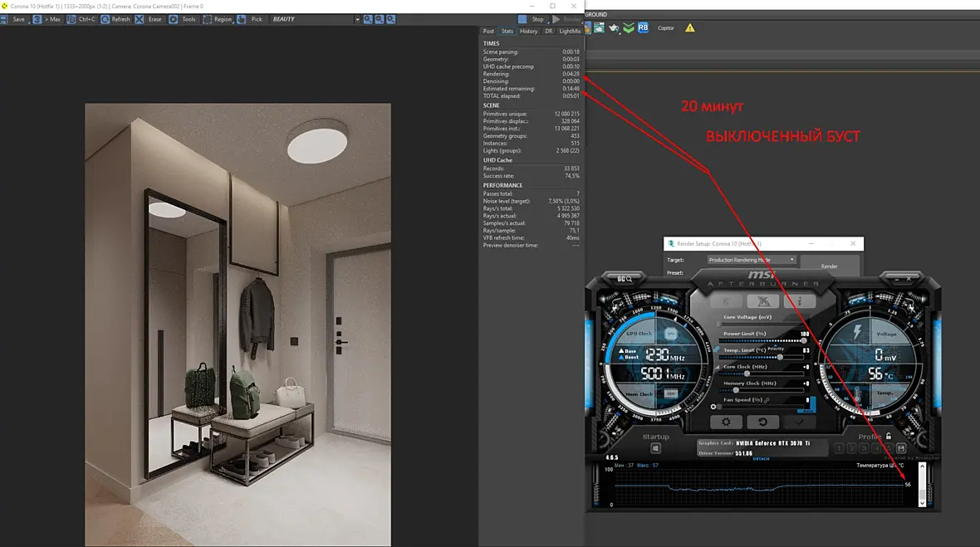Click the blue RB icon in Max toolbar
This screenshot has width=980, height=547.
(x=643, y=28)
